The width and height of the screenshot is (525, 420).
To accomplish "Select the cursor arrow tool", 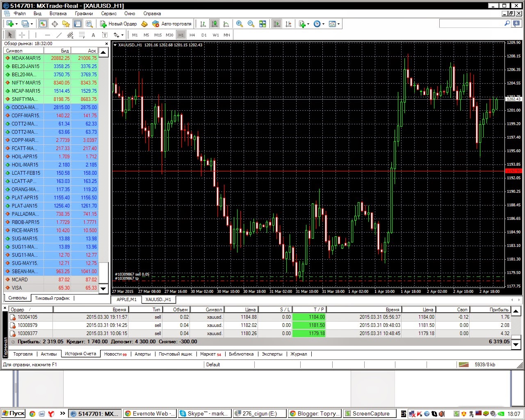I will 10,35.
